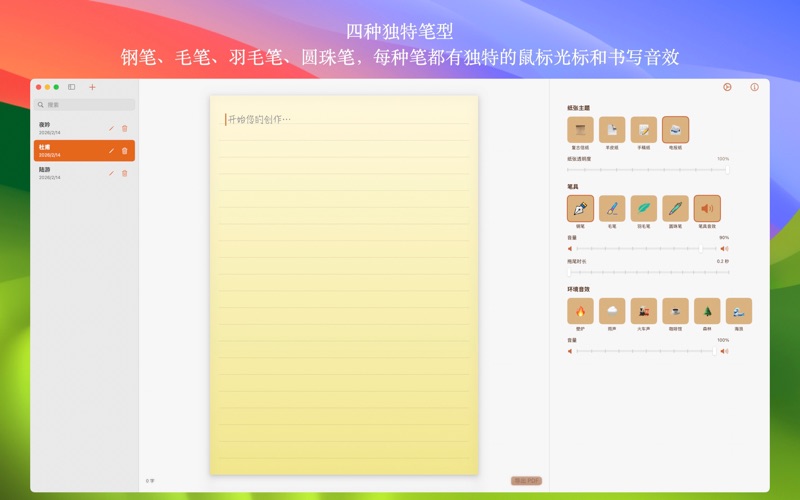The width and height of the screenshot is (800, 500).
Task: Select the 电报纸 telegram paper theme
Action: click(675, 130)
